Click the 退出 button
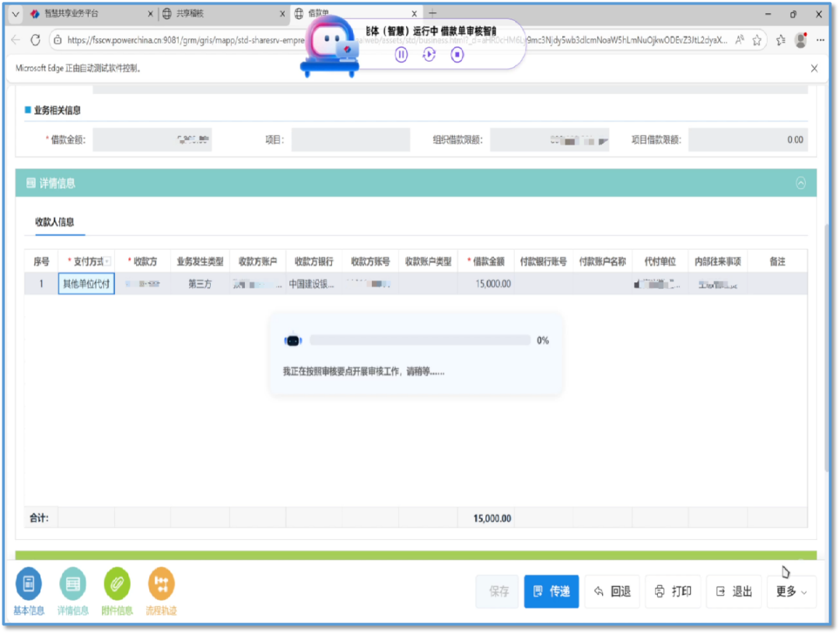This screenshot has width=840, height=634. click(734, 592)
